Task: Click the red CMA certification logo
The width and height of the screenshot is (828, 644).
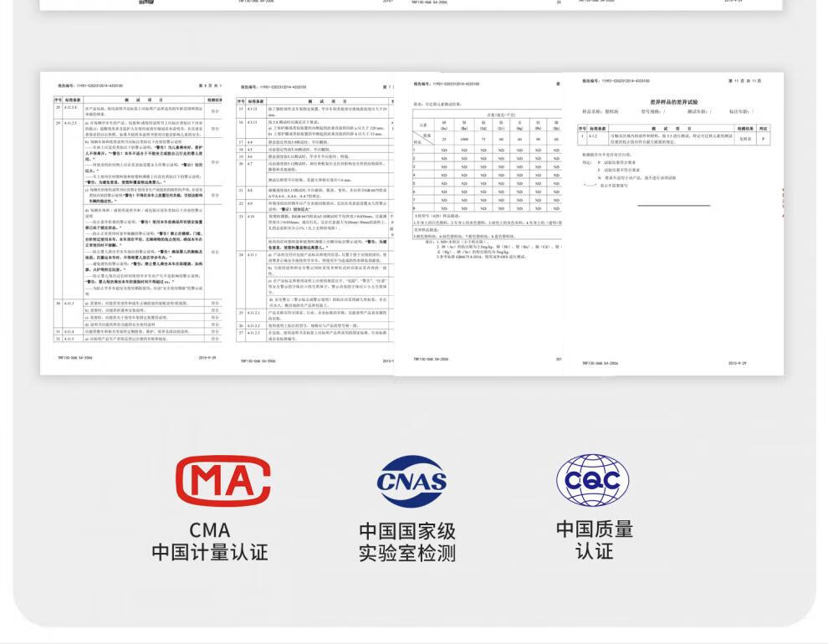Action: point(222,481)
